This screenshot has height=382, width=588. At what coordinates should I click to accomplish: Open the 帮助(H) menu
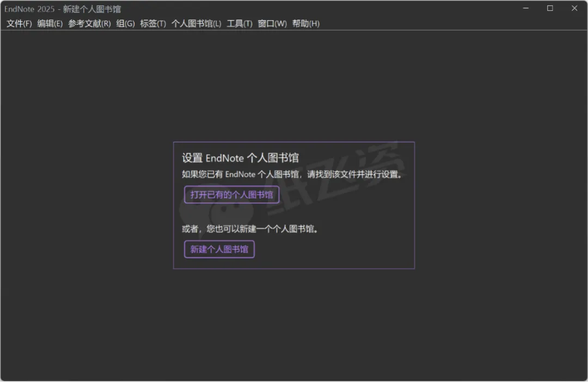coord(305,23)
